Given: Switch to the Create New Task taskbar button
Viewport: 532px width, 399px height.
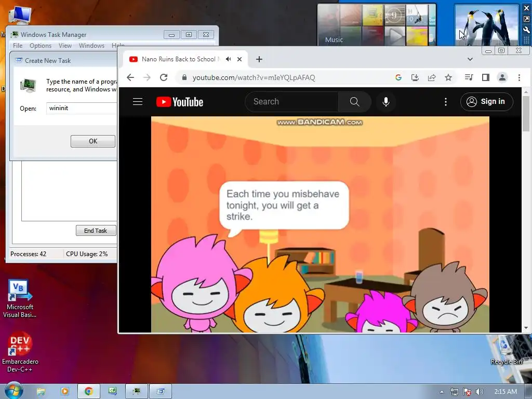Looking at the screenshot, I should (161, 392).
